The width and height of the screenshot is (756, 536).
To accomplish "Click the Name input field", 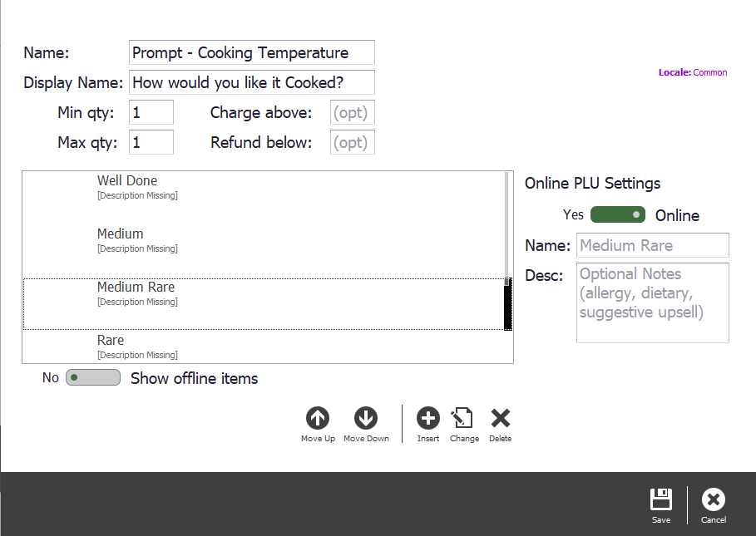I will (x=252, y=52).
